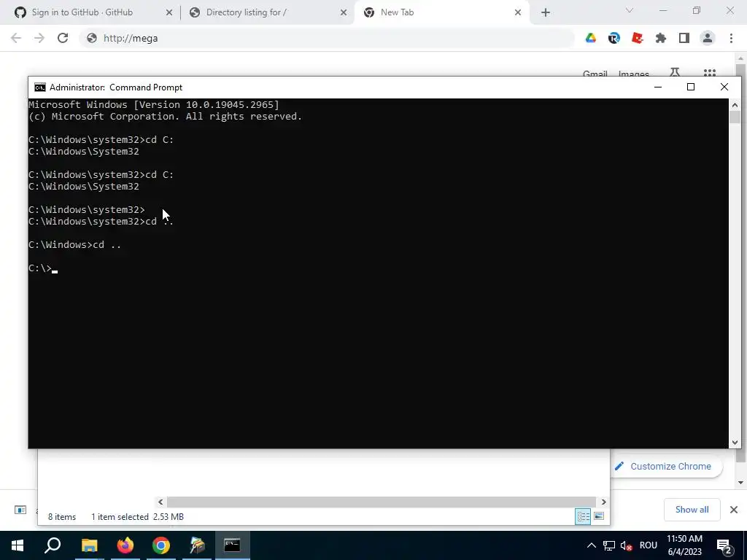This screenshot has width=747, height=560.
Task: View site information globe icon
Action: [92, 38]
